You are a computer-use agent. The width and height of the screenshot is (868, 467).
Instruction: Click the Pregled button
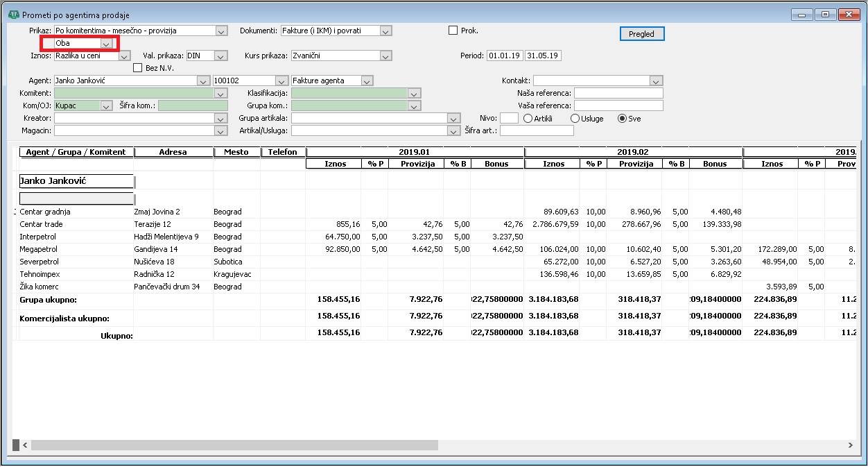click(641, 34)
